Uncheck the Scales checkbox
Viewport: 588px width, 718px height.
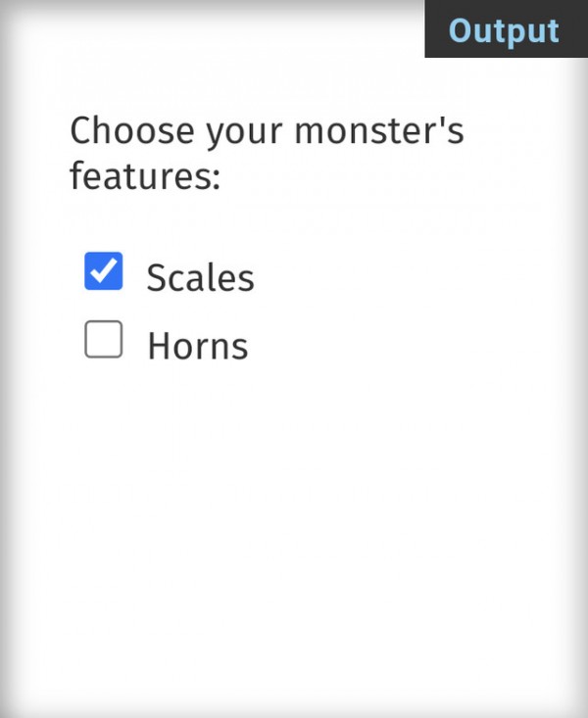click(104, 271)
